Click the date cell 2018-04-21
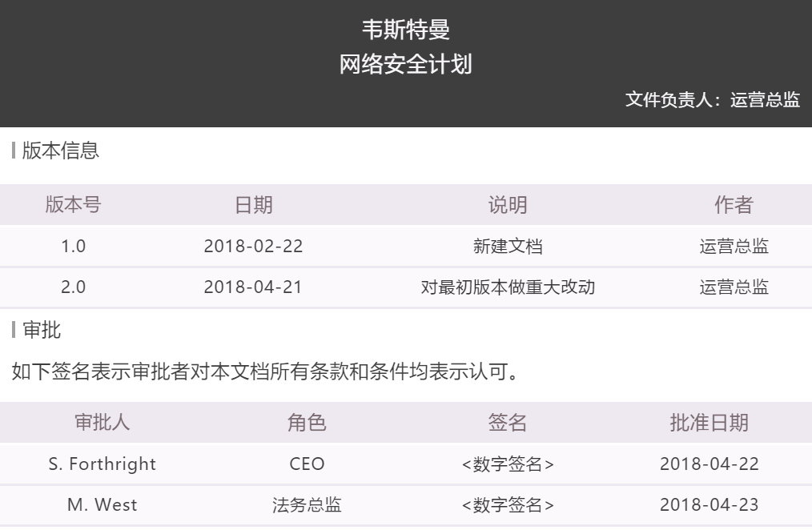Image resolution: width=812 pixels, height=530 pixels. [x=253, y=288]
